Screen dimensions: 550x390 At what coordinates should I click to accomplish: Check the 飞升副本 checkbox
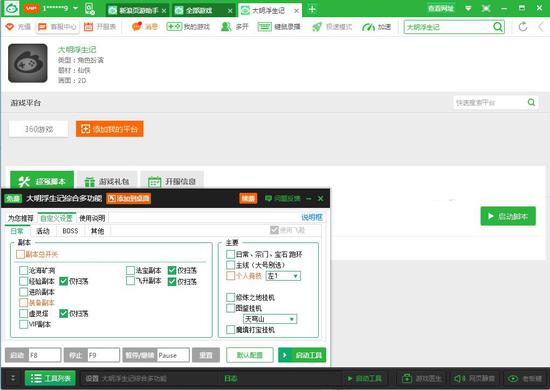click(x=130, y=281)
